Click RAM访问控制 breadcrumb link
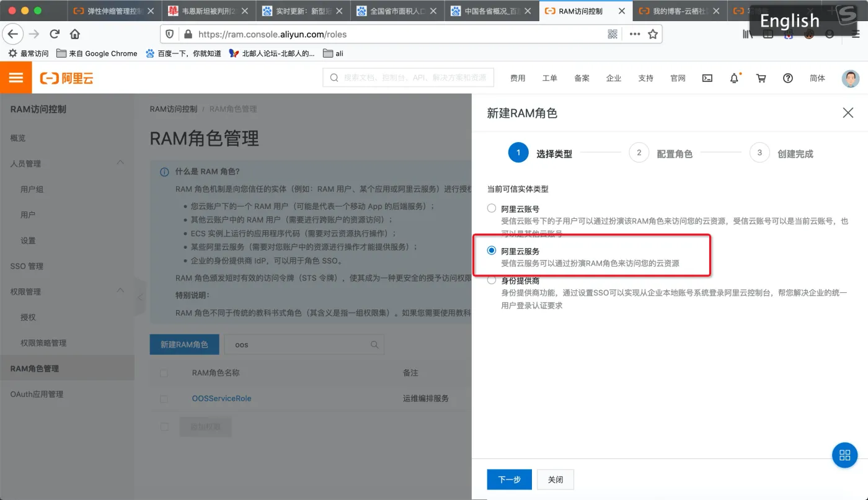Viewport: 868px width, 500px height. click(174, 109)
